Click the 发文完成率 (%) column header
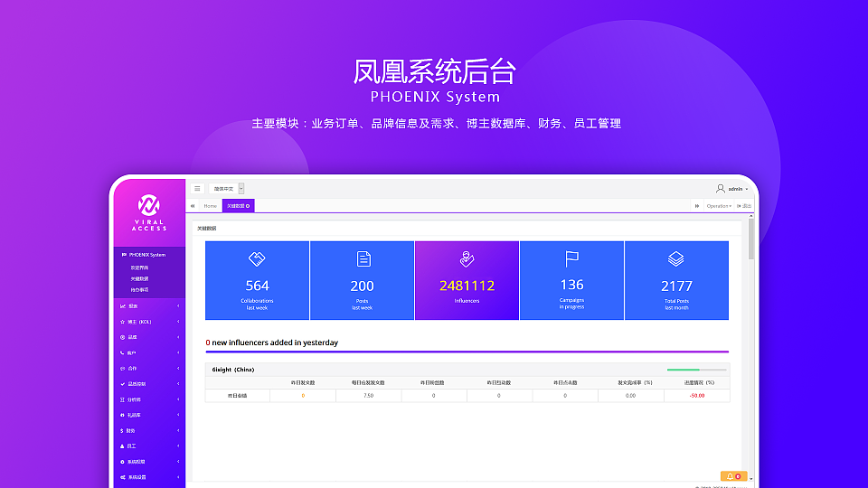 (635, 382)
